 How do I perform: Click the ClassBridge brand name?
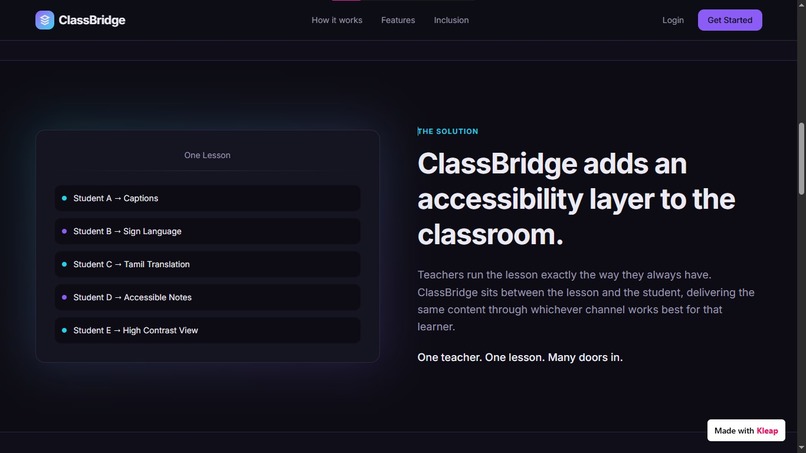point(92,20)
